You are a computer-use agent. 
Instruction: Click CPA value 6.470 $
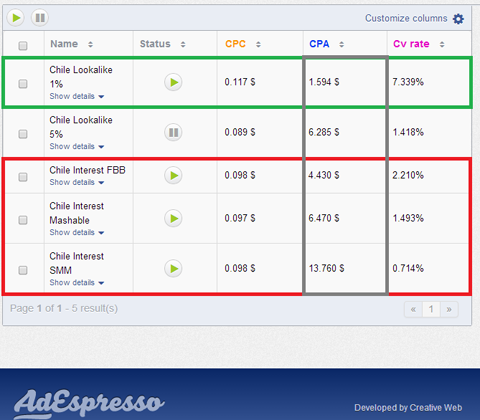pyautogui.click(x=324, y=218)
